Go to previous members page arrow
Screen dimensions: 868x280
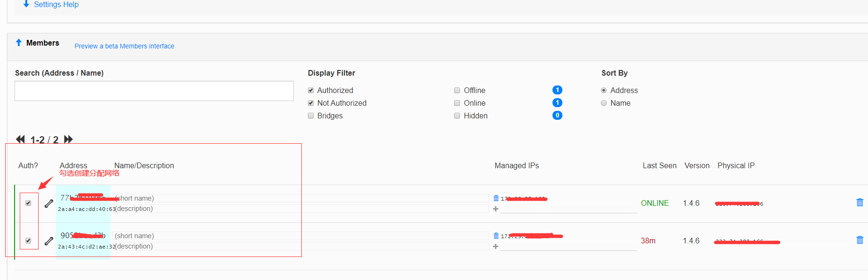pos(20,140)
